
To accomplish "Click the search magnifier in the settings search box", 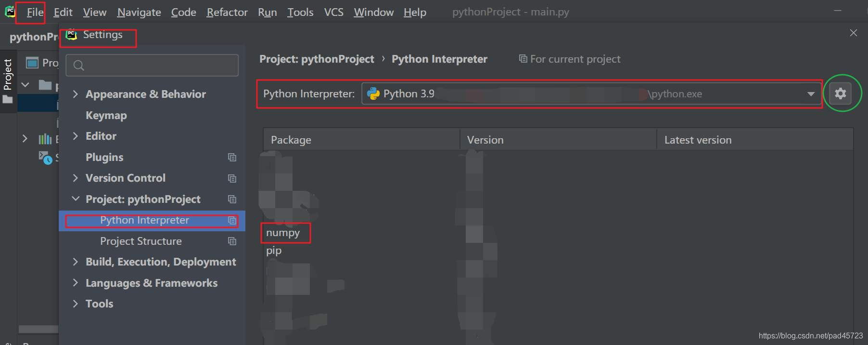I will (79, 65).
